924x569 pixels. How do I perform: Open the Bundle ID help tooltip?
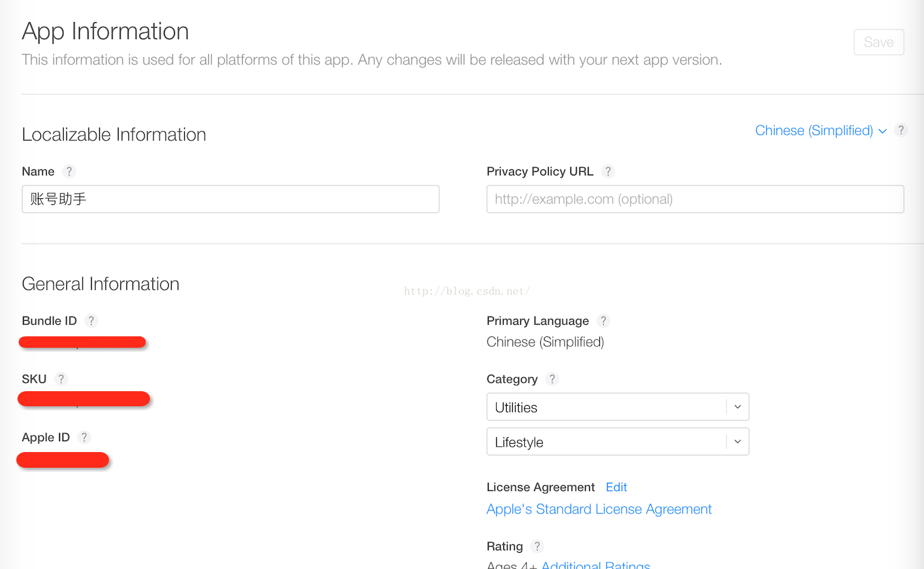91,321
